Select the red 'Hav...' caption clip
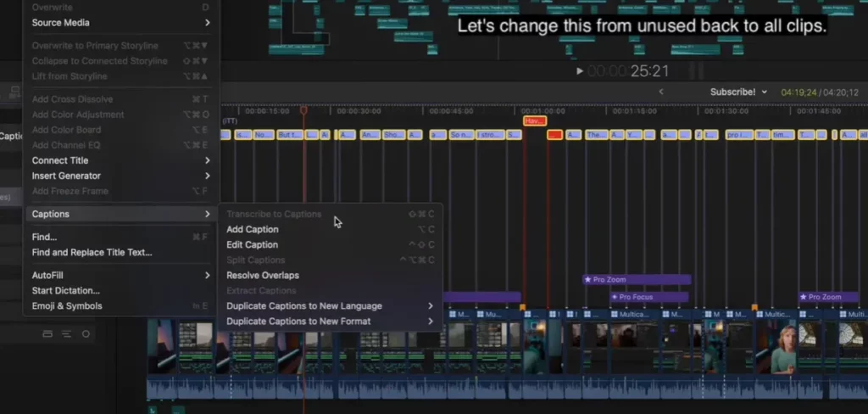The width and height of the screenshot is (868, 414). 534,121
